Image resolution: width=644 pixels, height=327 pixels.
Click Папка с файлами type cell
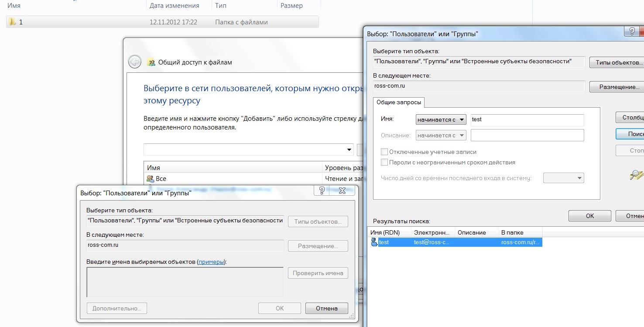(x=241, y=22)
